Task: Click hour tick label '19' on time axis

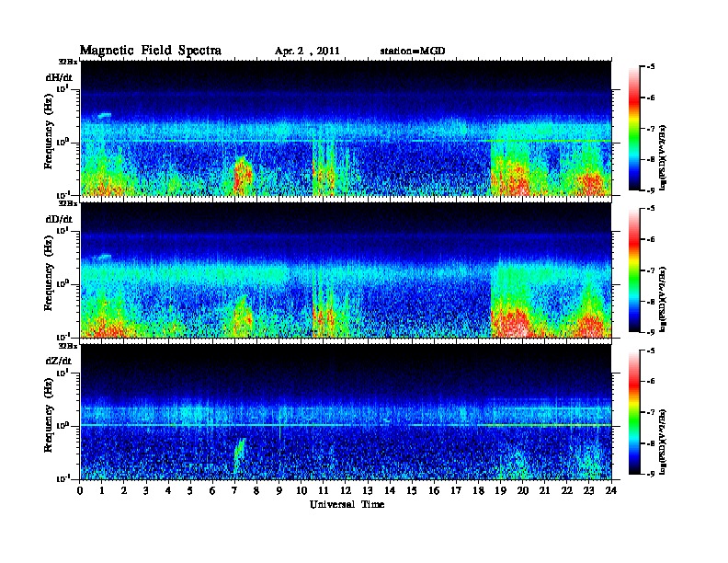Action: [x=500, y=490]
